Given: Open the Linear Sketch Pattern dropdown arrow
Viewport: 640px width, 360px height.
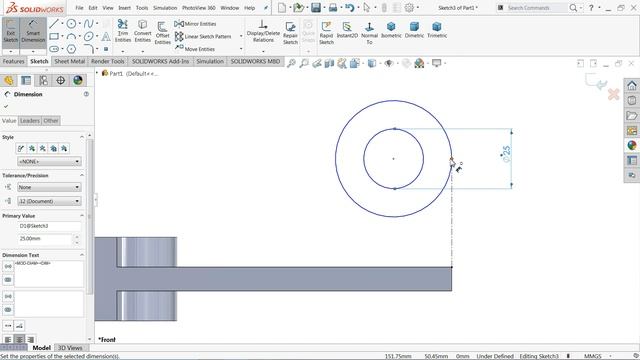Looking at the screenshot, I should pyautogui.click(x=241, y=36).
